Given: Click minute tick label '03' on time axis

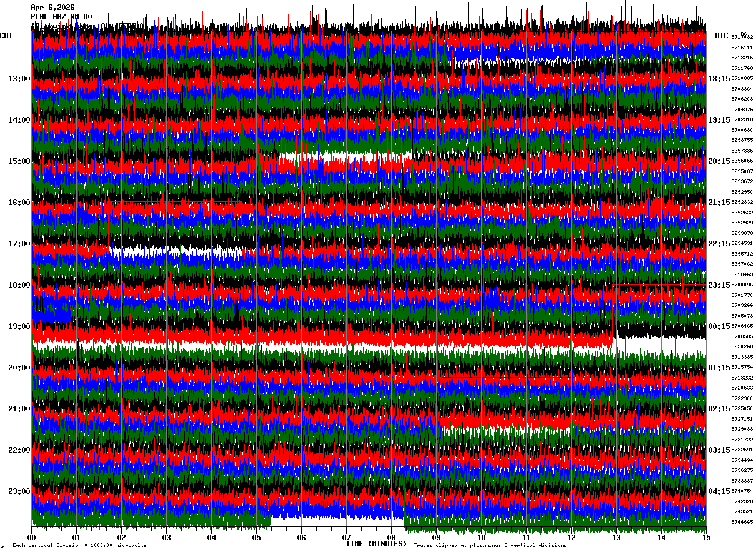Looking at the screenshot, I should (166, 537).
